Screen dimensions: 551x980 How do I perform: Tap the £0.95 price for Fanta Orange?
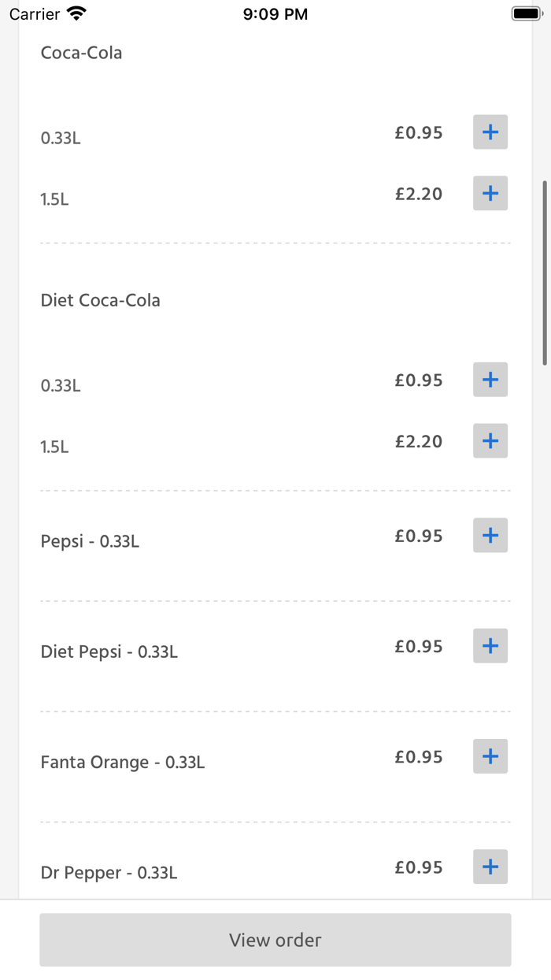[x=419, y=757]
